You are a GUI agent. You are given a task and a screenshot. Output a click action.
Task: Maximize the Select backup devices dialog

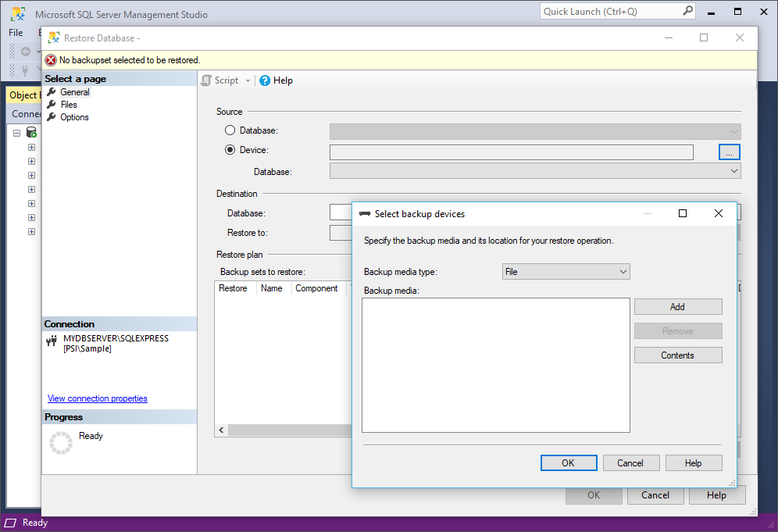(x=683, y=213)
